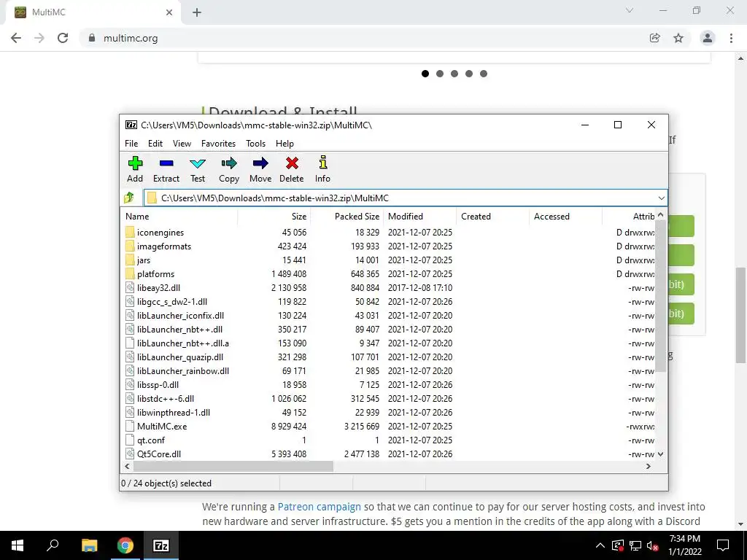Click the MultiMC.exe file icon
Viewport: 747px width, 560px height.
pyautogui.click(x=130, y=426)
